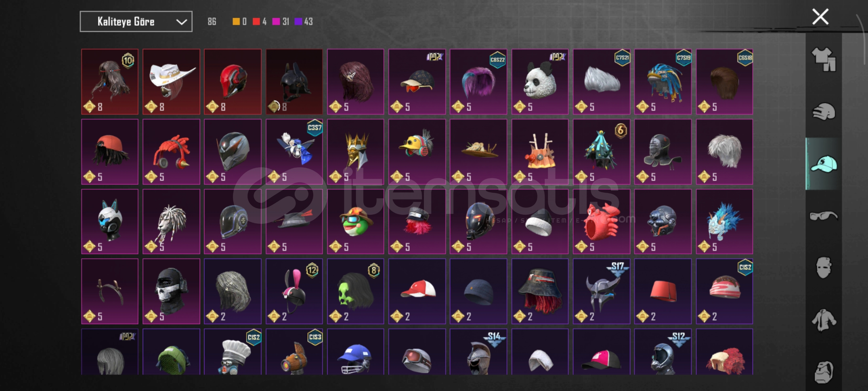Viewport: 868px width, 391px height.
Task: Click the purple quality swatch showing 43
Action: [x=298, y=22]
